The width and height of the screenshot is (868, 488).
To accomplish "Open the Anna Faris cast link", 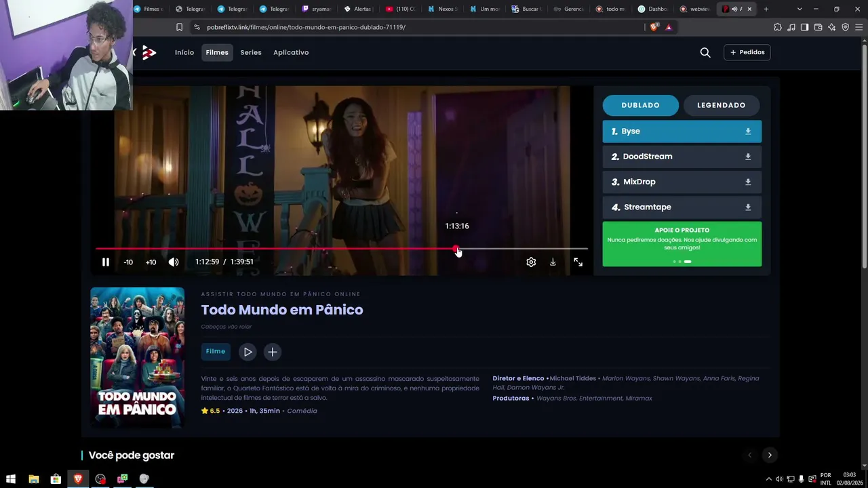I will [718, 378].
